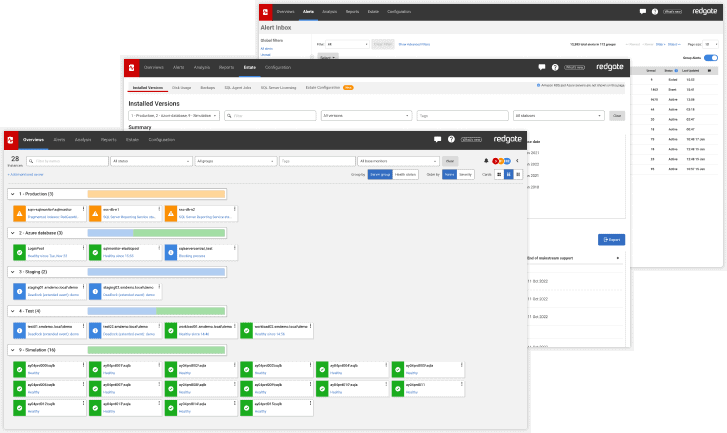Click the Add monitored server link
Image resolution: width=727 pixels, height=433 pixels.
coord(26,174)
